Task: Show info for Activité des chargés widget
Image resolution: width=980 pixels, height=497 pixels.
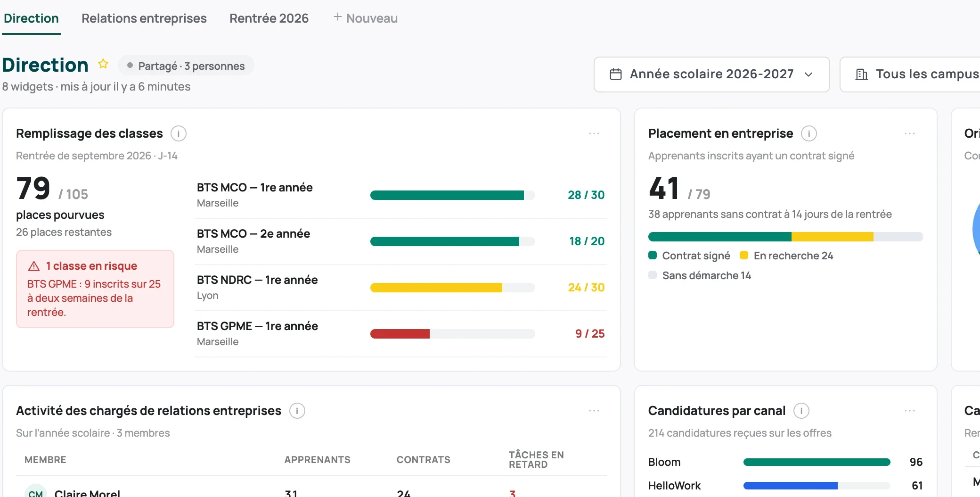Action: (297, 411)
